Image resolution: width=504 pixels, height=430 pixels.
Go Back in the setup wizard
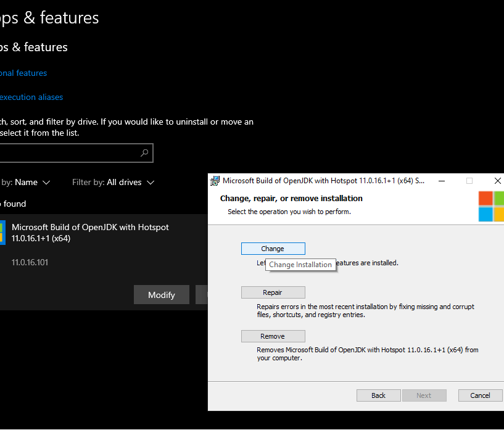tap(378, 395)
